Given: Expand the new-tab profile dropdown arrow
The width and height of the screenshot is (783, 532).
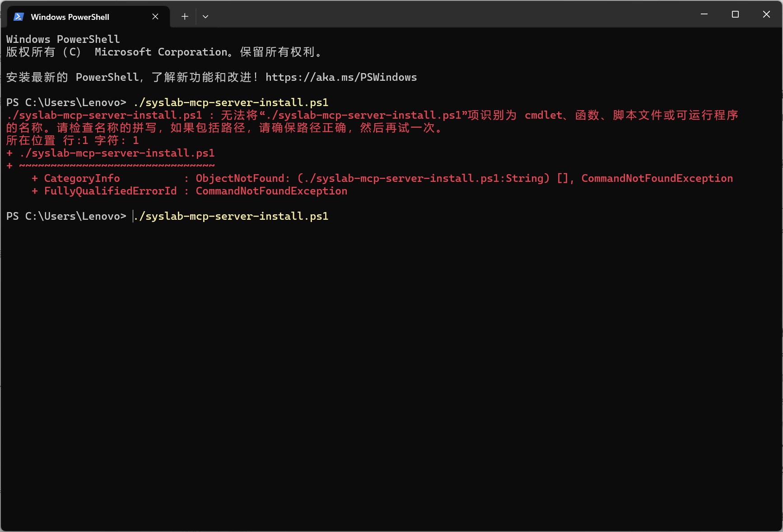Looking at the screenshot, I should pos(205,17).
